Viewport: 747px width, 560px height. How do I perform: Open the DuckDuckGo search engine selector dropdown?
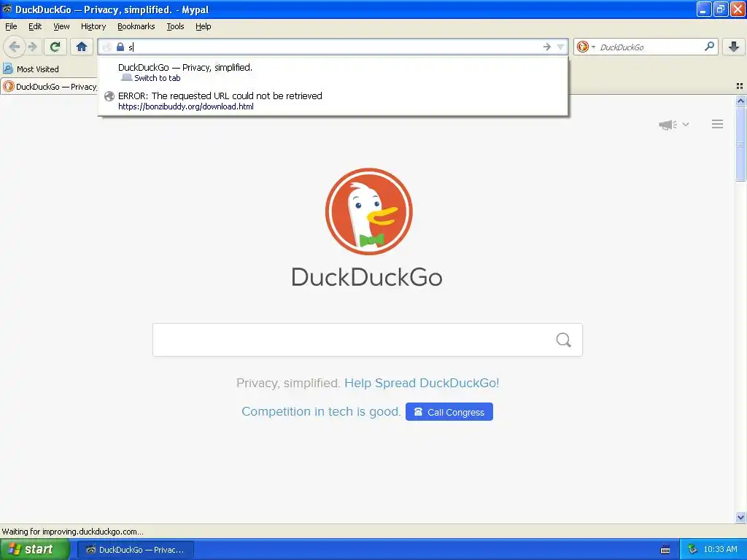click(586, 47)
